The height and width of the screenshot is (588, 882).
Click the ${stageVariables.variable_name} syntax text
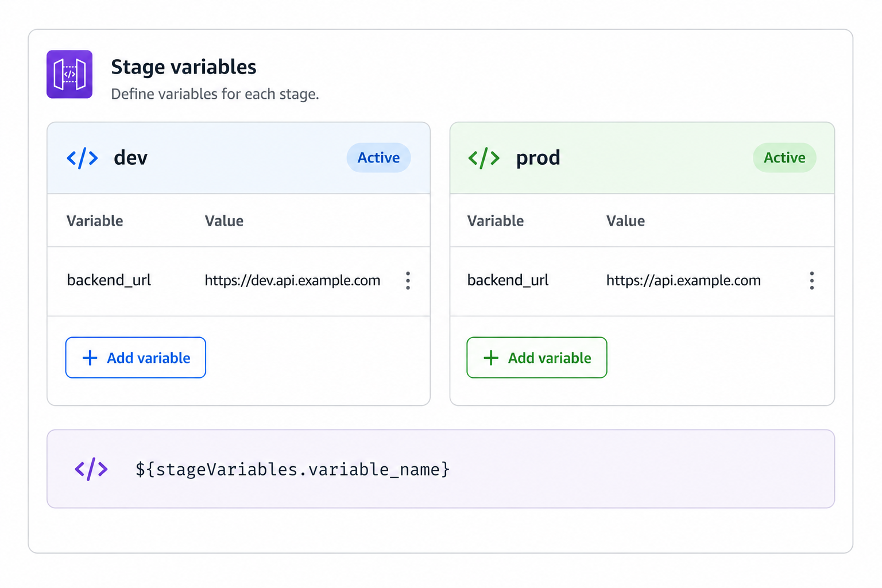pos(292,470)
